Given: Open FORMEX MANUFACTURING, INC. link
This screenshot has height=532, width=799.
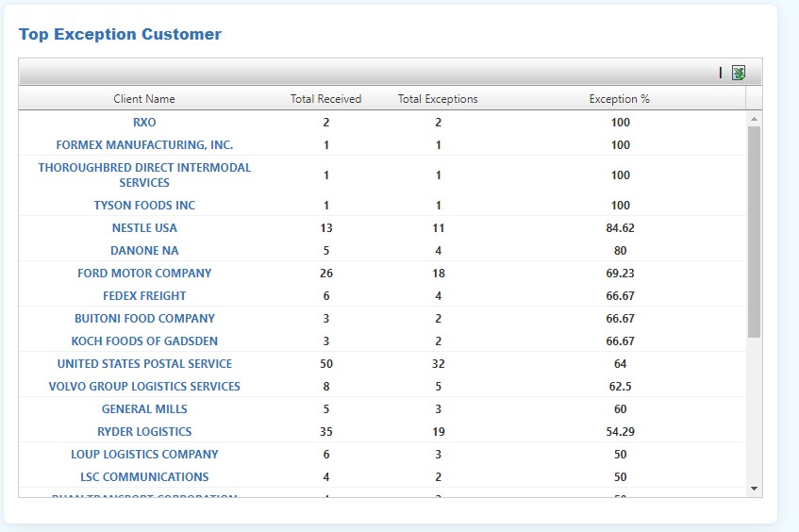Looking at the screenshot, I should point(144,144).
